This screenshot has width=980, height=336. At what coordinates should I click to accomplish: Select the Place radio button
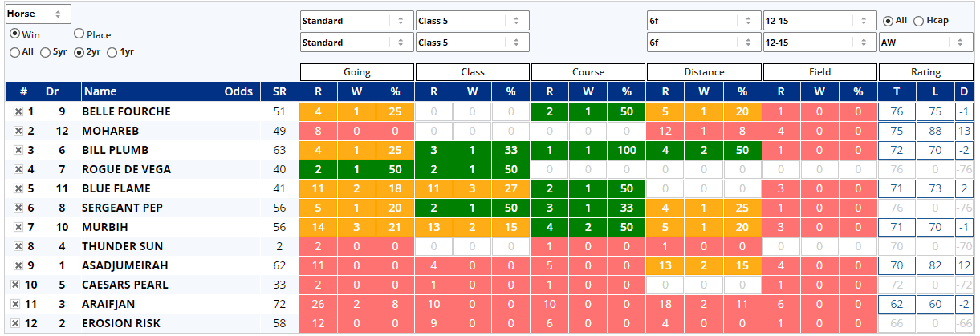79,34
